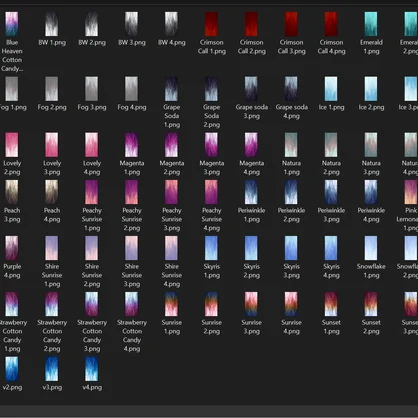Screen dimensions: 418x418
Task: Click the 'Sunrise 2.png' file name
Action: [212, 327]
